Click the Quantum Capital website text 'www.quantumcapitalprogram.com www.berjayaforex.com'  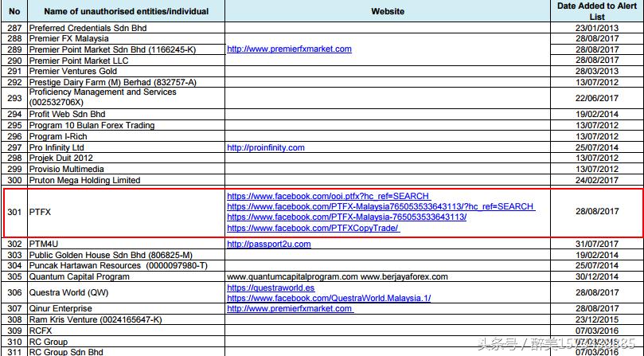pyautogui.click(x=338, y=276)
